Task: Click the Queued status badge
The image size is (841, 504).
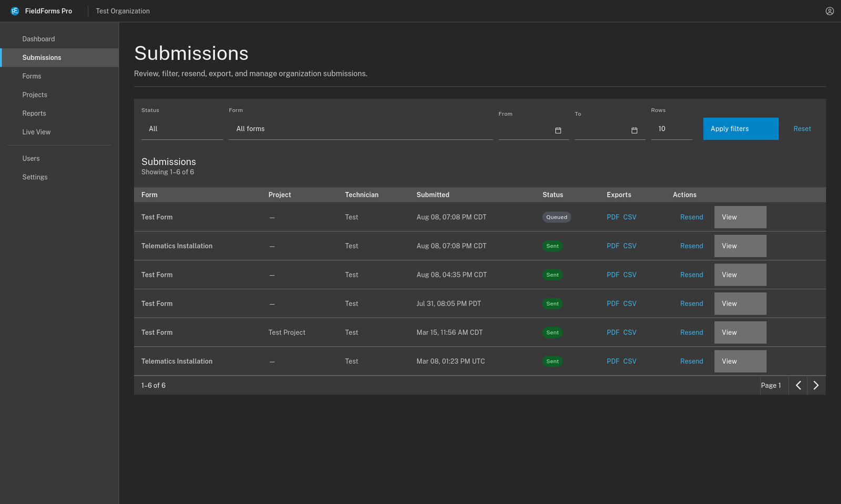Action: click(x=557, y=217)
